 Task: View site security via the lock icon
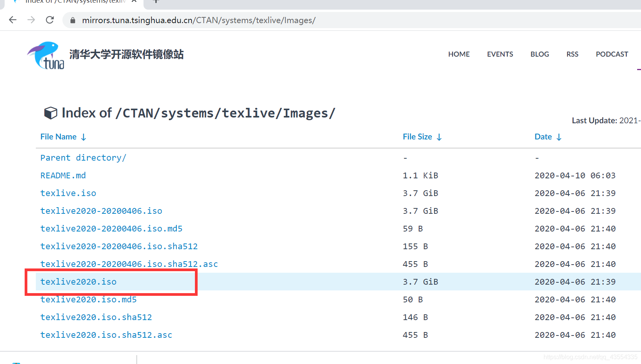click(x=73, y=20)
